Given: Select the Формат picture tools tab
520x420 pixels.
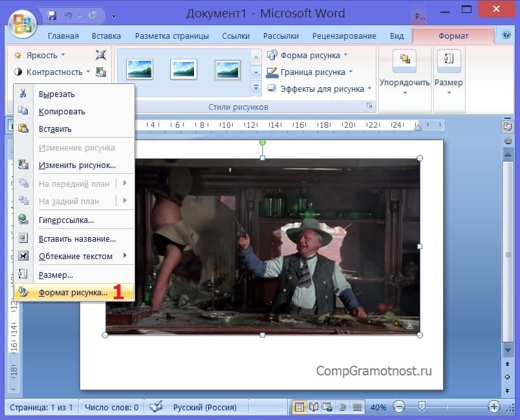Looking at the screenshot, I should click(x=453, y=36).
